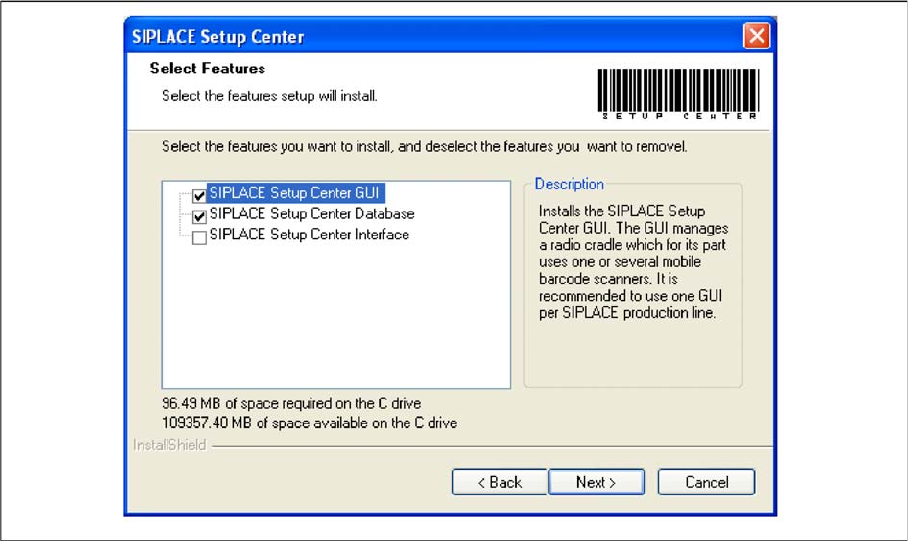This screenshot has width=908, height=541.
Task: Select the SIPLACE Setup Center GUI row
Action: (x=294, y=193)
